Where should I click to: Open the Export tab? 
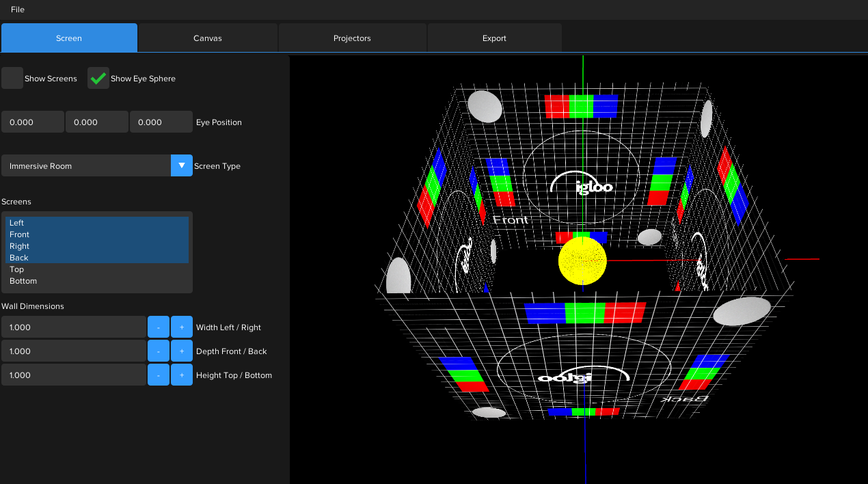[494, 38]
